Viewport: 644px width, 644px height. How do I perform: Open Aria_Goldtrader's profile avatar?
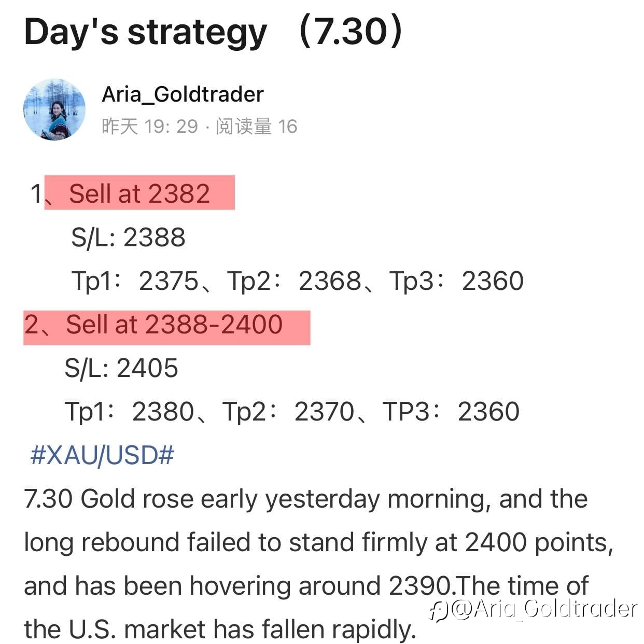click(54, 110)
